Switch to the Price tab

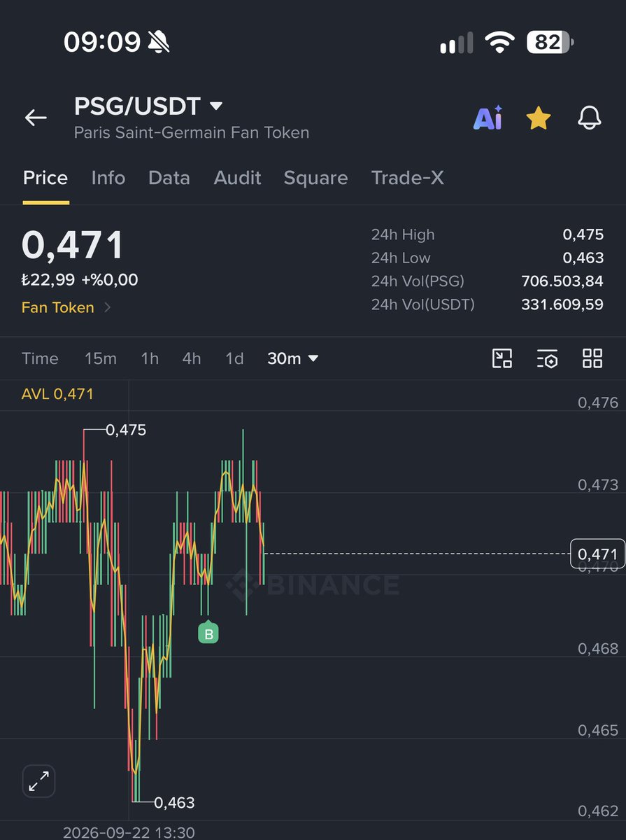tap(45, 178)
